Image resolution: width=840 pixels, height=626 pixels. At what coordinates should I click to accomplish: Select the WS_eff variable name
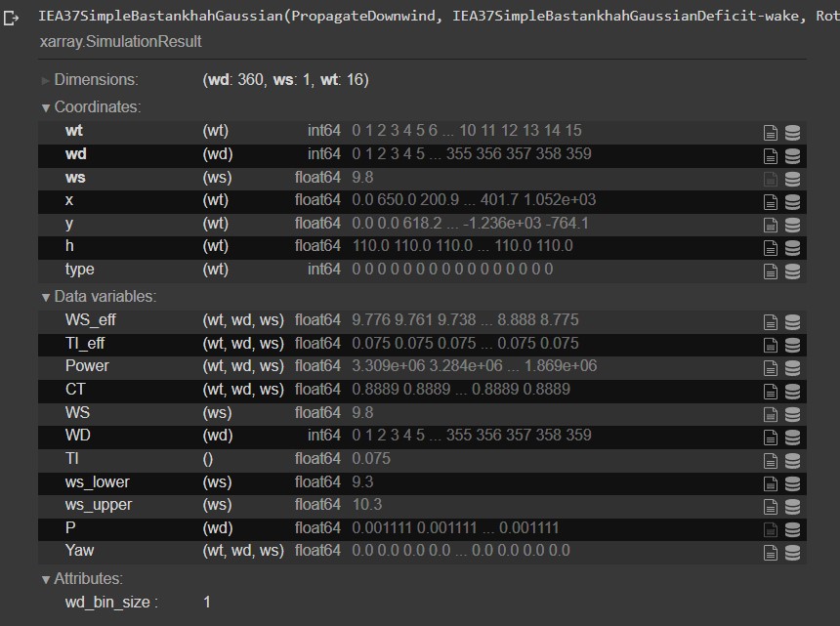coord(91,320)
